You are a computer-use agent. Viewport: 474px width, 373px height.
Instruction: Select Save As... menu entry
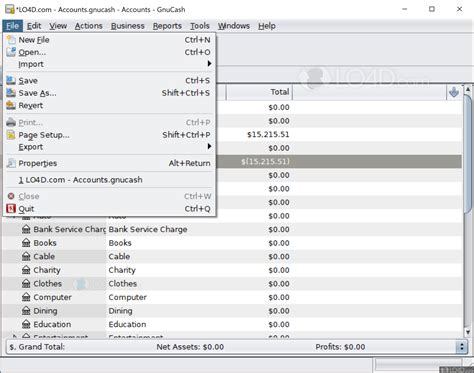(x=109, y=93)
